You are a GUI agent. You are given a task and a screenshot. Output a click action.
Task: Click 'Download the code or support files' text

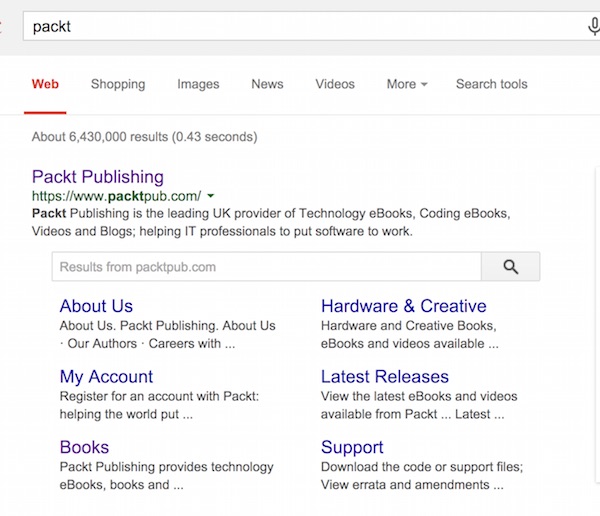coord(422,467)
